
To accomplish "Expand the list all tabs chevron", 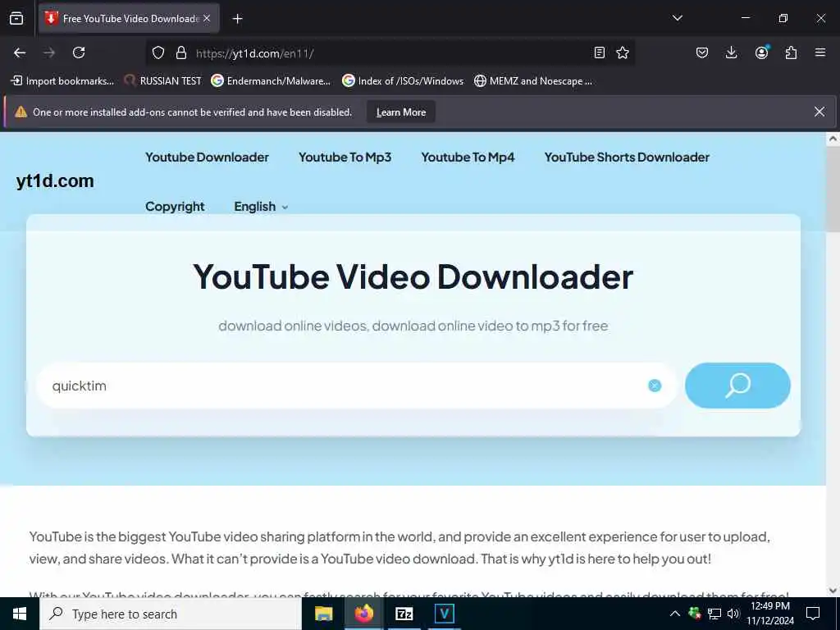I will pos(678,18).
